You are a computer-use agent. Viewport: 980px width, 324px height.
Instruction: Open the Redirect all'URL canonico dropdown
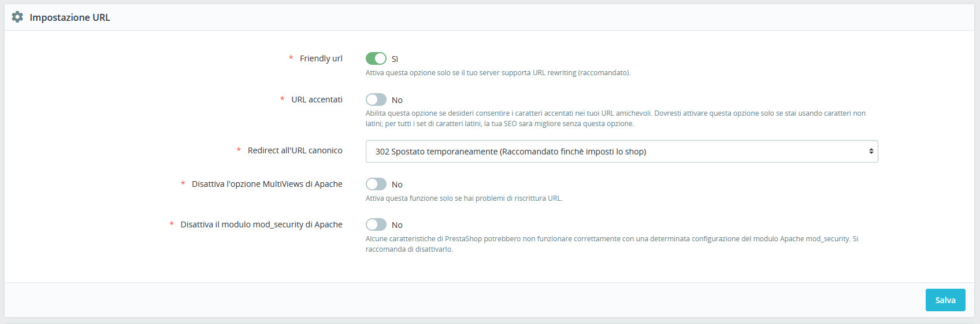click(x=622, y=152)
